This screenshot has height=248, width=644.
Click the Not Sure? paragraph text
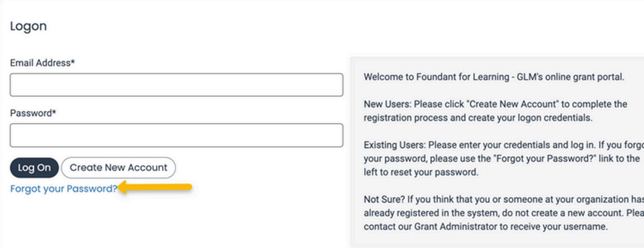coord(501,213)
